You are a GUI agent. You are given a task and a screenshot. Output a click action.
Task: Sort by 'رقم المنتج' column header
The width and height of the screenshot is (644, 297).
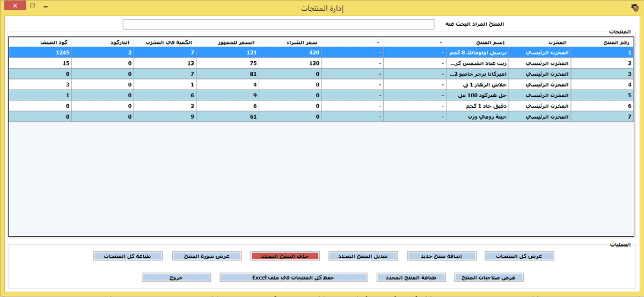click(x=603, y=42)
